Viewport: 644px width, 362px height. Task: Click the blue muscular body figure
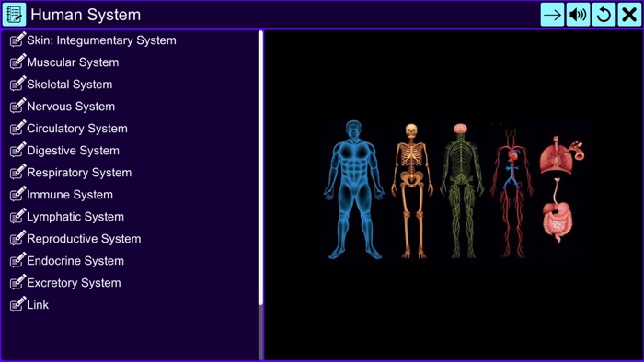click(x=353, y=189)
